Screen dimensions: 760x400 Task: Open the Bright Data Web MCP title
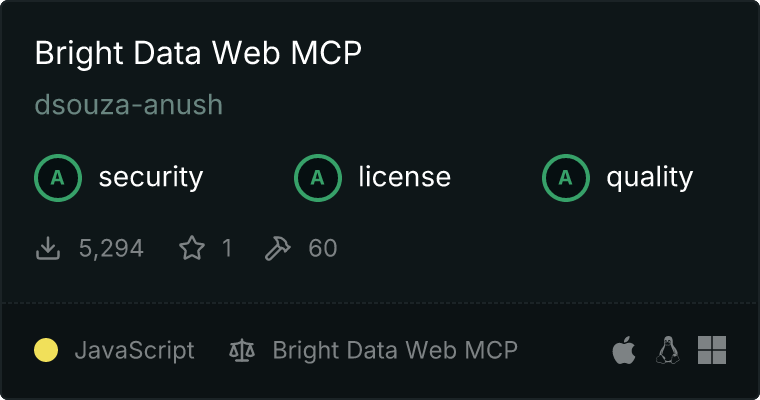click(x=198, y=54)
